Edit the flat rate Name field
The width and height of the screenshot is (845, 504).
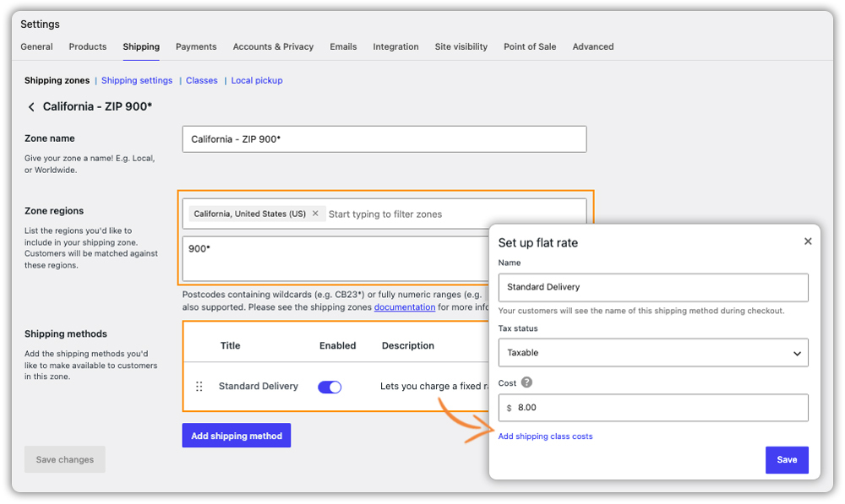653,287
